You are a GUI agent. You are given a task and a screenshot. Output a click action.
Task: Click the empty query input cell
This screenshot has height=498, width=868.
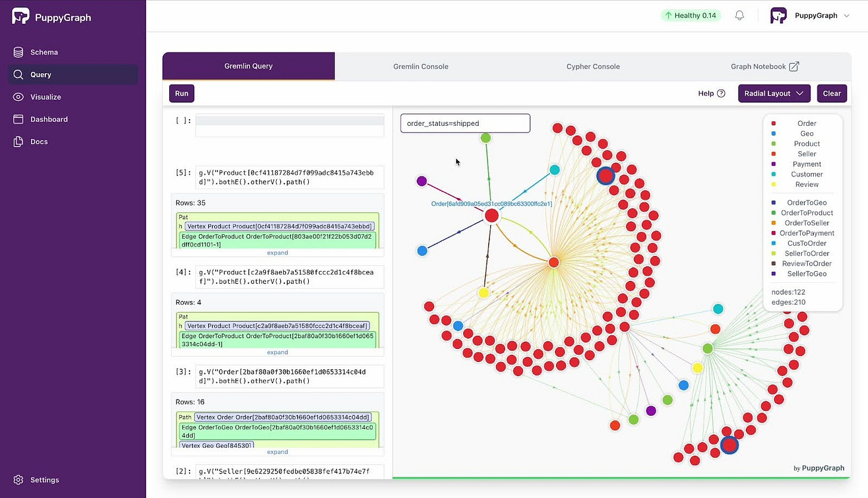[290, 126]
